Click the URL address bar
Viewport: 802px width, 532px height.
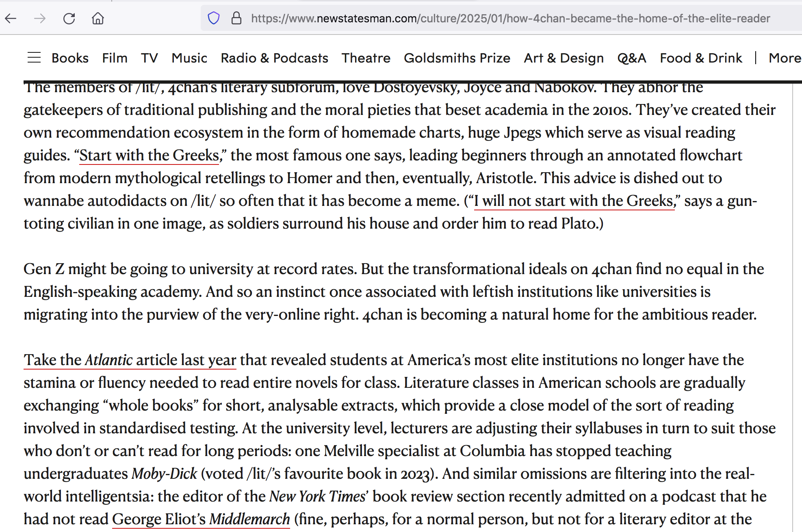[x=510, y=18]
